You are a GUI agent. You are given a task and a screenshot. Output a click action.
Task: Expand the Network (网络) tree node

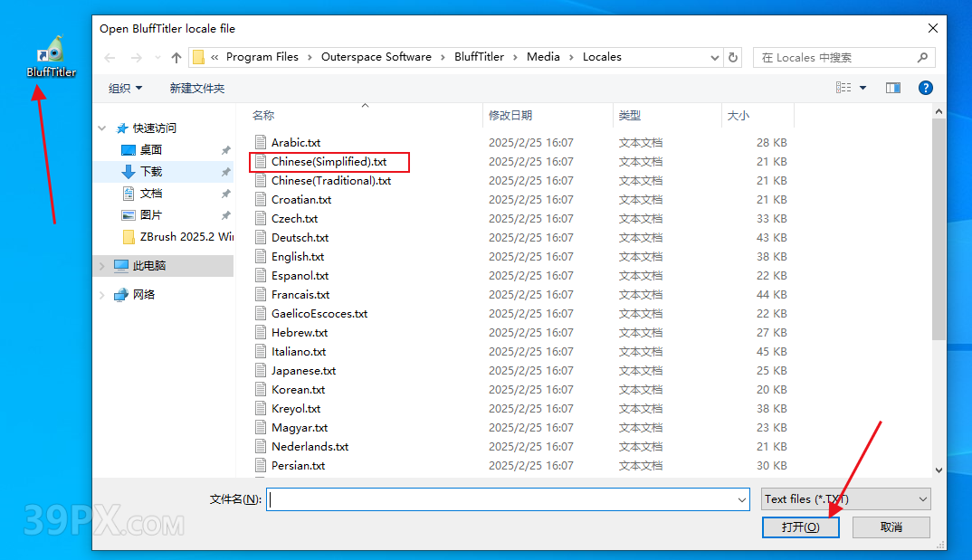coord(103,295)
